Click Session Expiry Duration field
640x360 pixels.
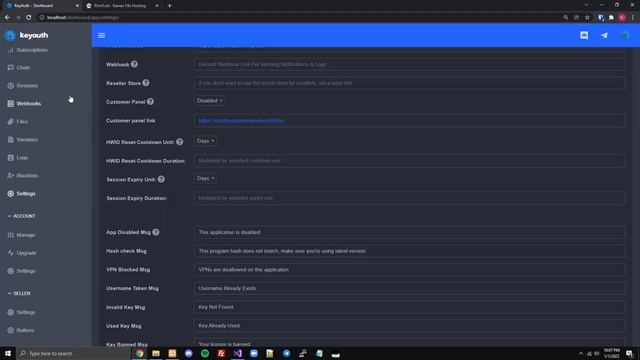click(409, 198)
